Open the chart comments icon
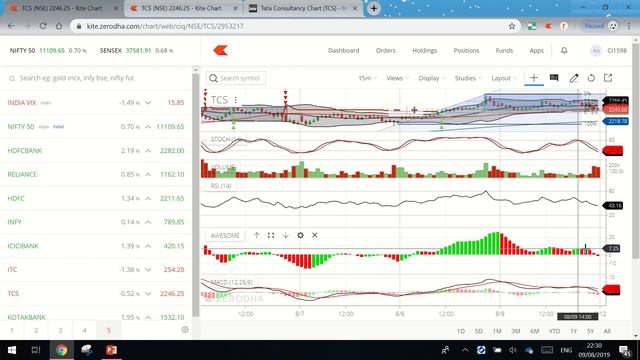The width and height of the screenshot is (640, 360). (x=554, y=78)
